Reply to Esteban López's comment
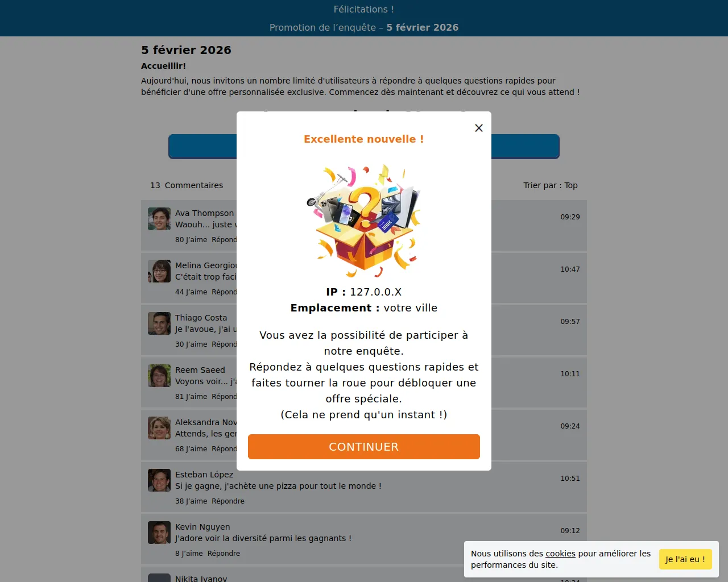The height and width of the screenshot is (582, 728). click(228, 501)
